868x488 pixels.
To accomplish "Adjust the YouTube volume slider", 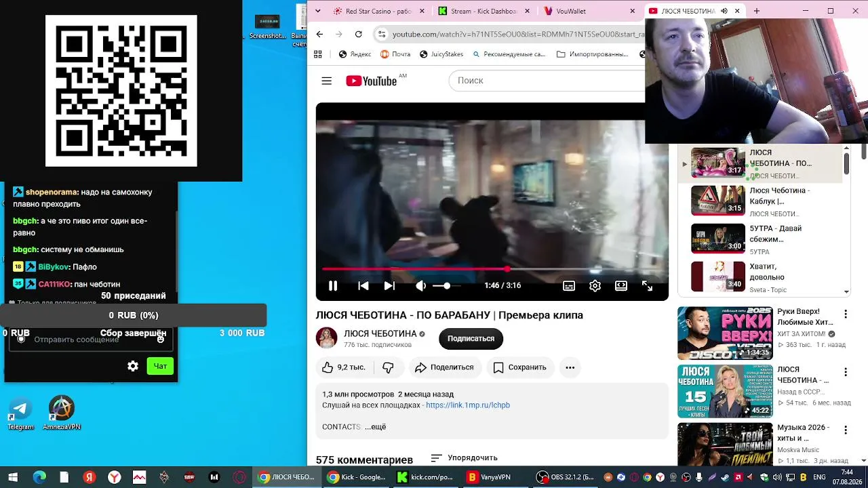I will point(446,286).
